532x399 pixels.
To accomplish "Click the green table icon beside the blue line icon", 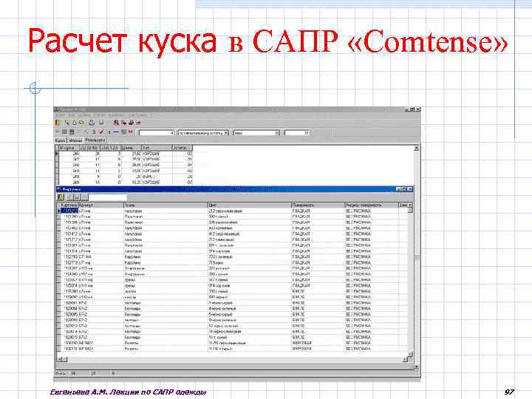I will pos(124,132).
